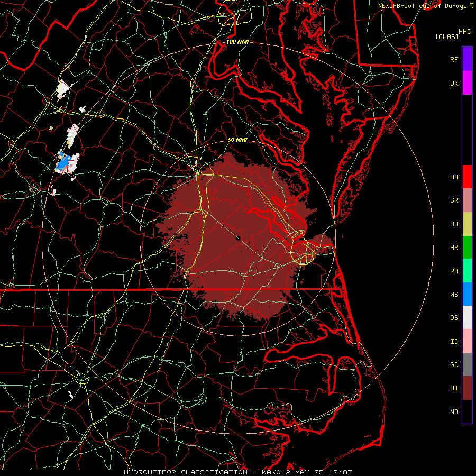
Task: Click the HA legend label
Action: pyautogui.click(x=454, y=177)
